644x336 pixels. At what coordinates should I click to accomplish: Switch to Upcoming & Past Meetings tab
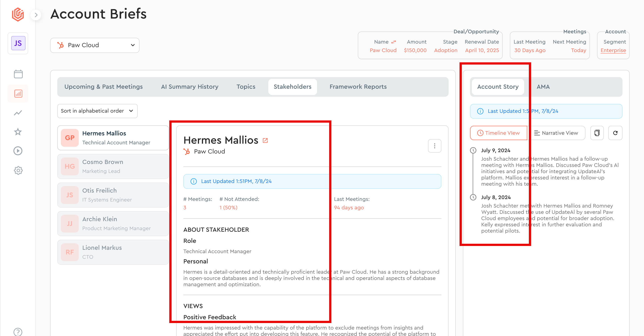point(104,87)
